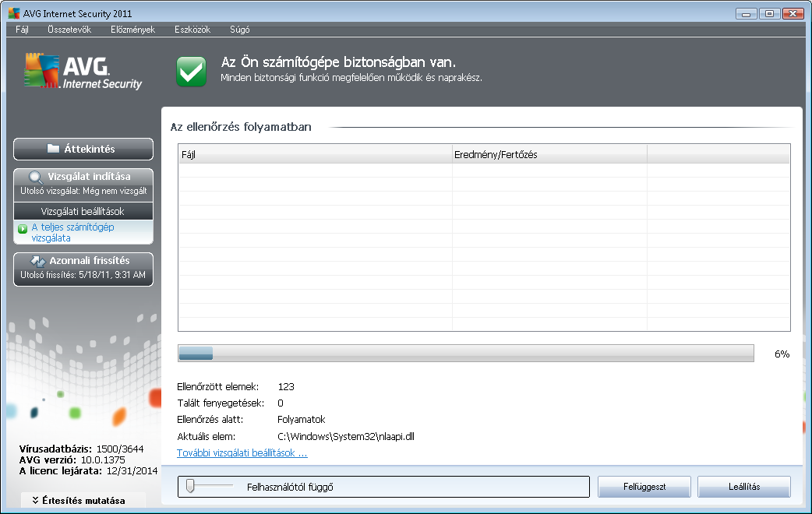
Task: Click the chevron icon next to Értesítés mutatása
Action: pos(35,500)
